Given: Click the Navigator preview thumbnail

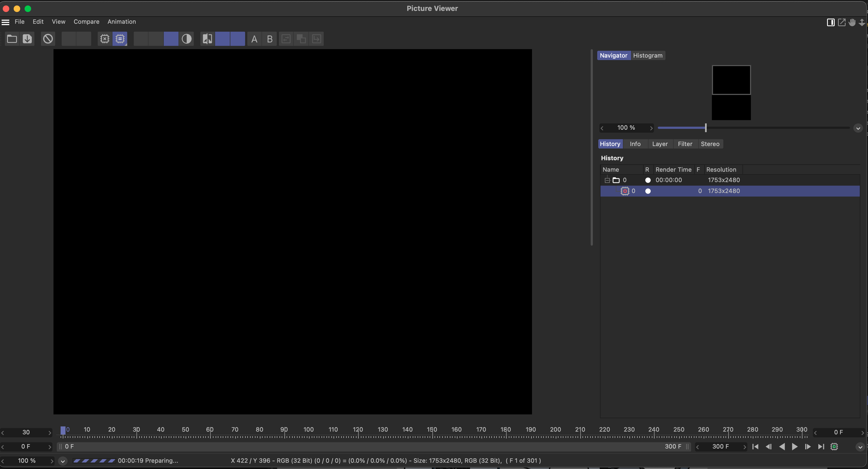Looking at the screenshot, I should 731,93.
